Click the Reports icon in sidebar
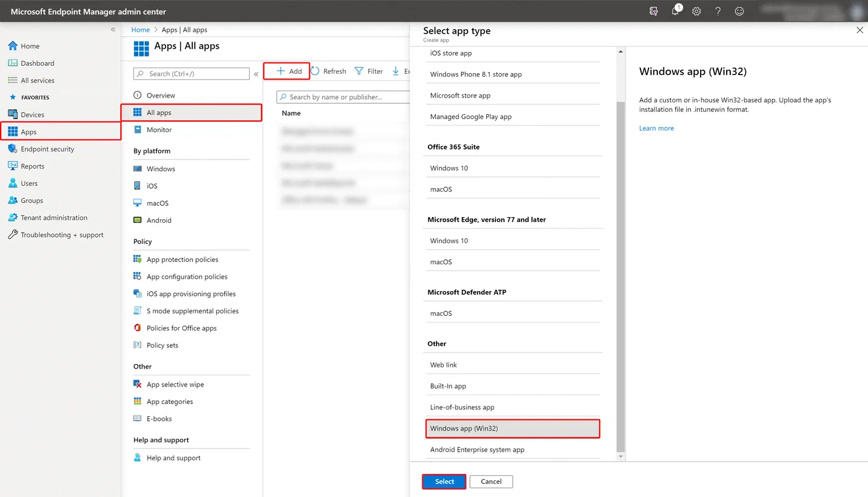The image size is (868, 497). (x=12, y=166)
